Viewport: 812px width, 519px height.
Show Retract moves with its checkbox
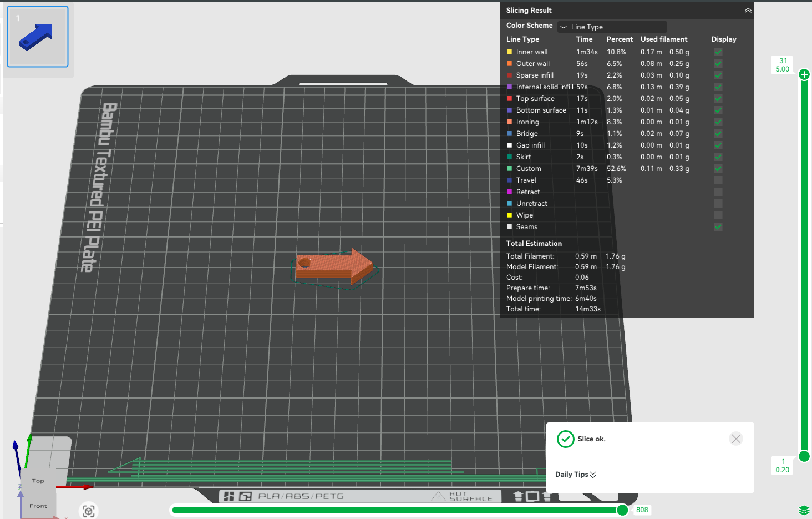click(718, 192)
